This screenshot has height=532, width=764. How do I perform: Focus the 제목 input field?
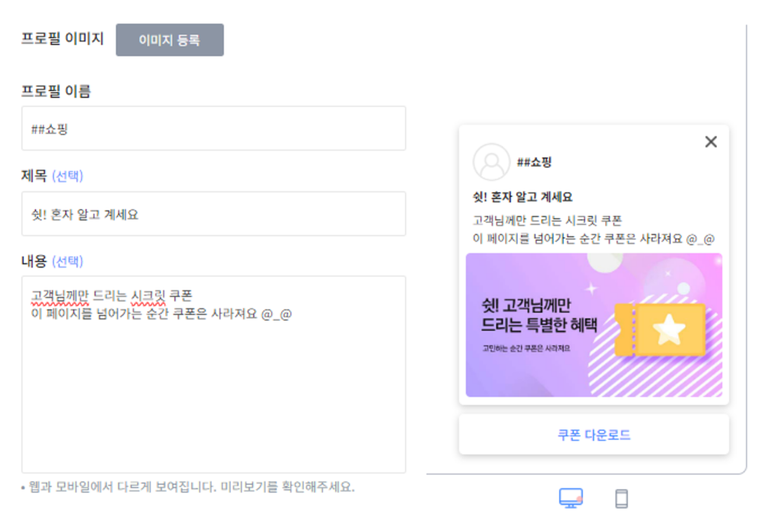pyautogui.click(x=214, y=214)
